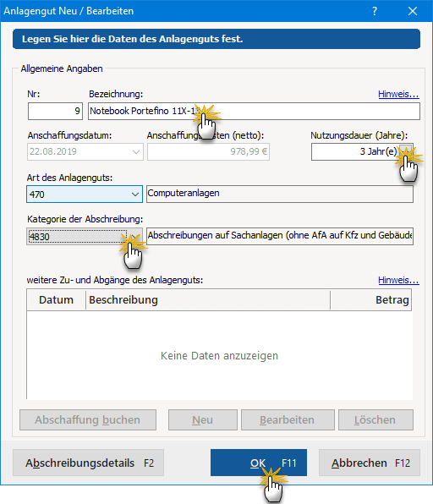Screen dimensions: 433x504
Task: Confirm with the OK F11 button
Action: (x=259, y=463)
